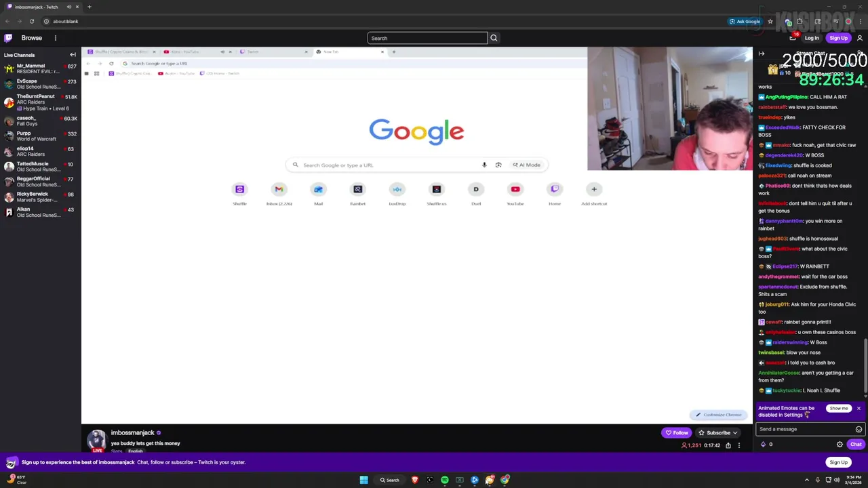
Task: Click the Add shortcut plus icon
Action: pos(594,189)
